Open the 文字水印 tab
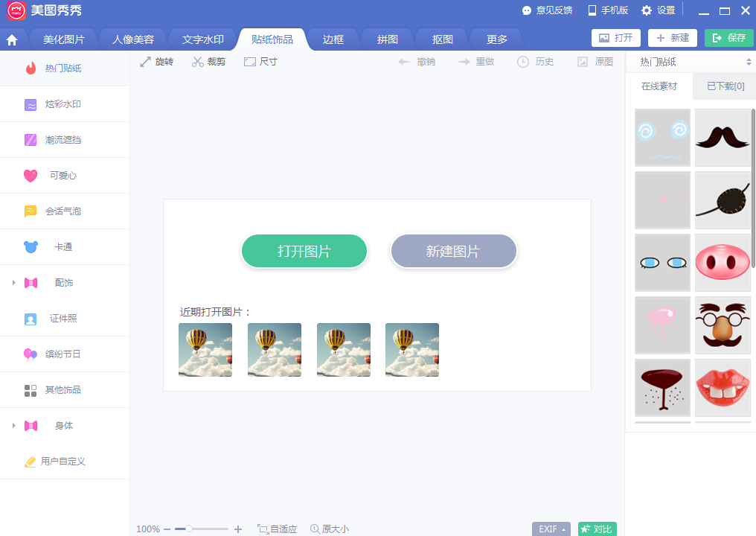The height and width of the screenshot is (536, 756). pos(202,39)
